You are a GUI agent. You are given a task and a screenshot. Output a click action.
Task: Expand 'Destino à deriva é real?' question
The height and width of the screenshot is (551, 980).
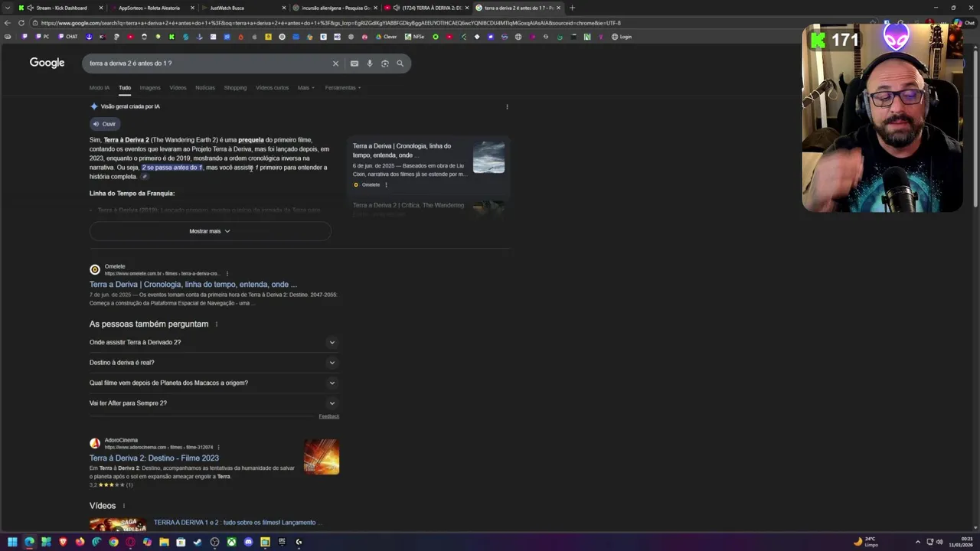tap(213, 363)
